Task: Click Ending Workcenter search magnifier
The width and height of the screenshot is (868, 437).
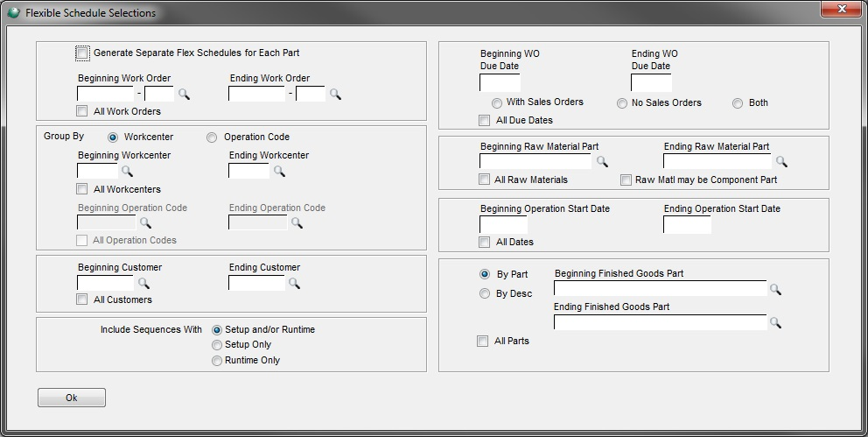Action: [x=279, y=171]
